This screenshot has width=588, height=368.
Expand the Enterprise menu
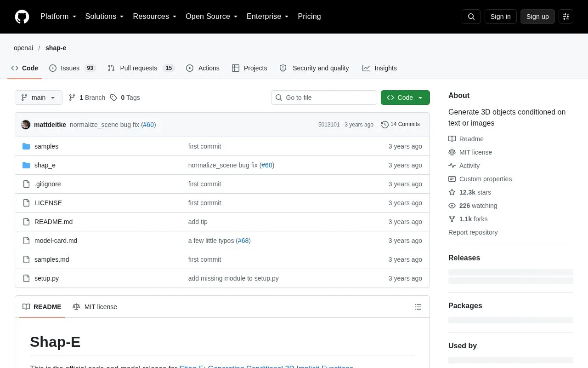pyautogui.click(x=268, y=17)
